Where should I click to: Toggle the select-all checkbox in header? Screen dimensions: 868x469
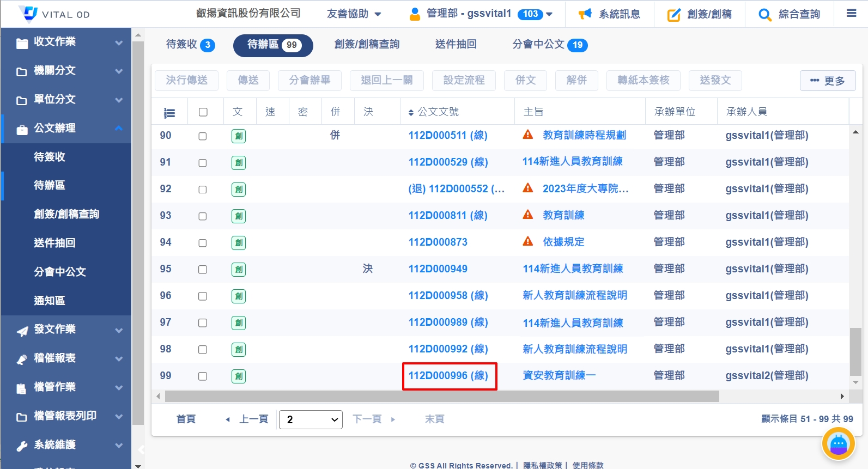pos(203,112)
